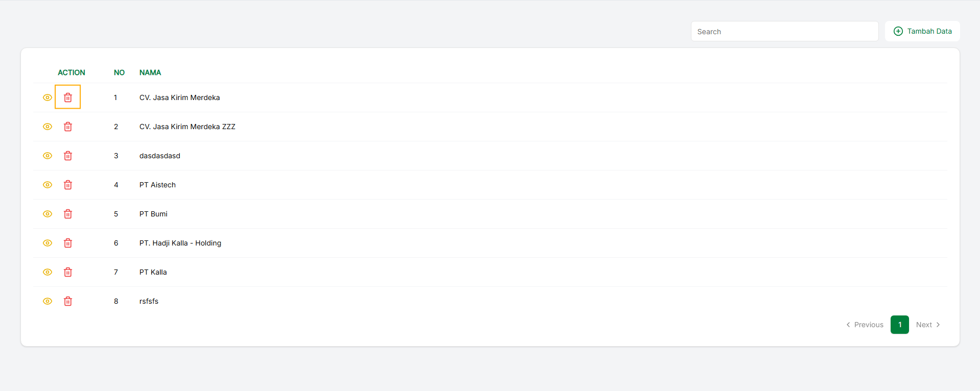Click the Tambah Data button

[922, 31]
